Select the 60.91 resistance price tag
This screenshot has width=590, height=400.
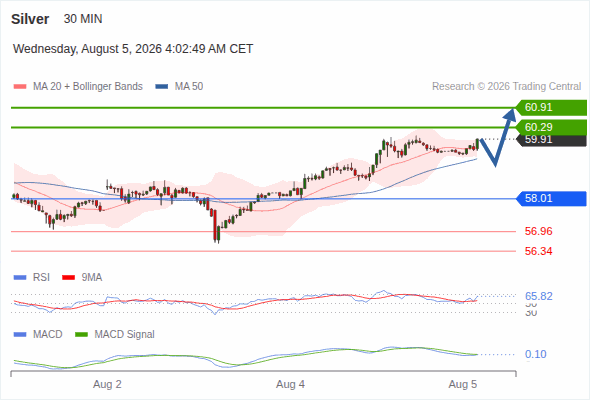point(551,107)
